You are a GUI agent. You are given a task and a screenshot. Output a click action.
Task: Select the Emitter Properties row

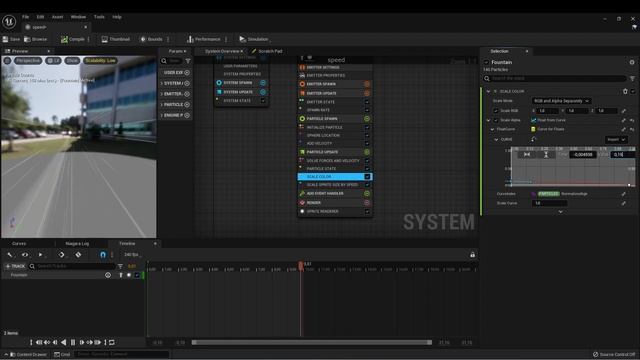pyautogui.click(x=335, y=76)
